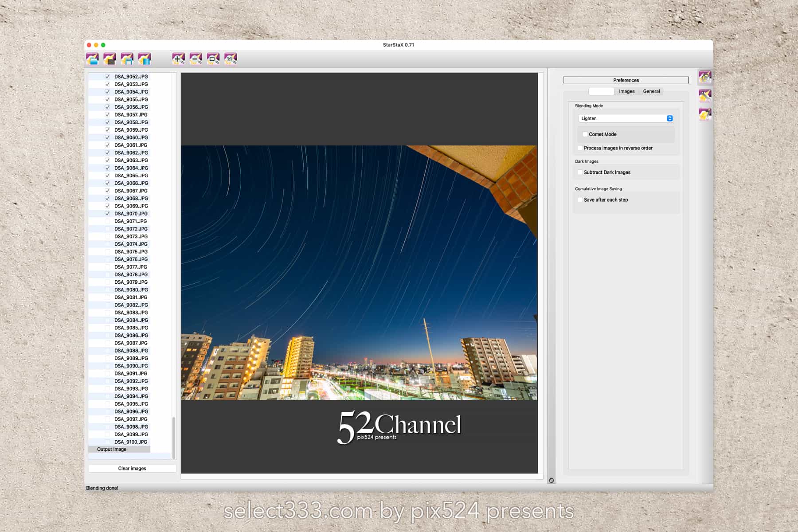Screen dimensions: 798x532
Task: Click the open dark frames icon
Action: point(110,59)
